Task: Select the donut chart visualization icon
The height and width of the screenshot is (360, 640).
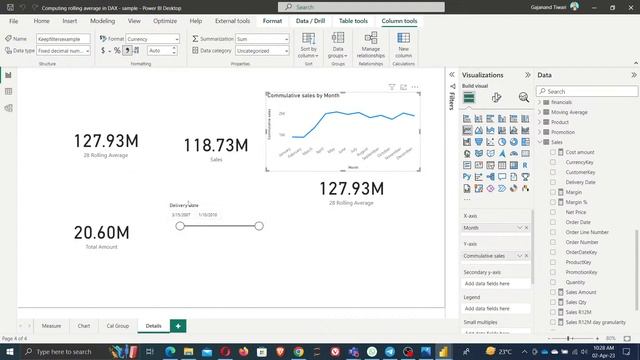Action: [x=513, y=142]
